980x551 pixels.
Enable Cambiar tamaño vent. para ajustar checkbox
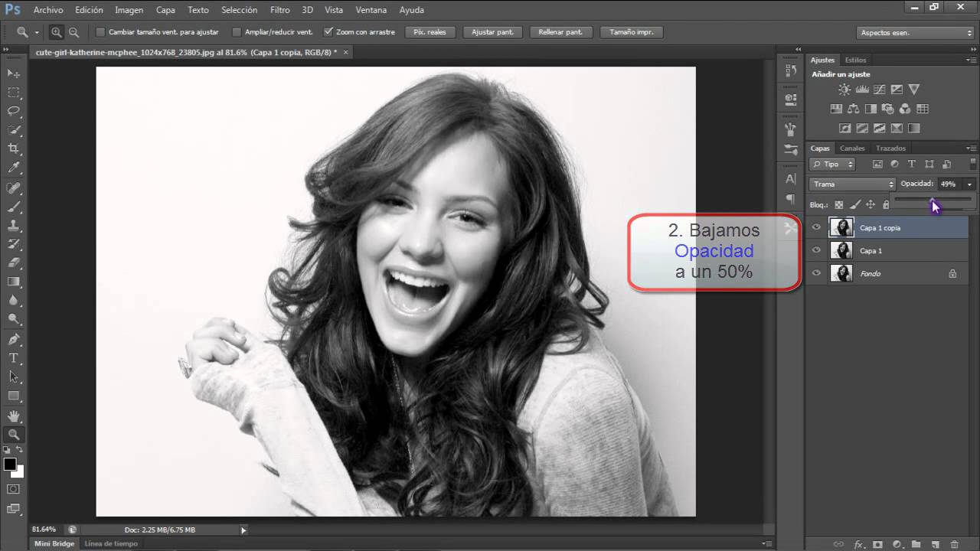pos(100,32)
